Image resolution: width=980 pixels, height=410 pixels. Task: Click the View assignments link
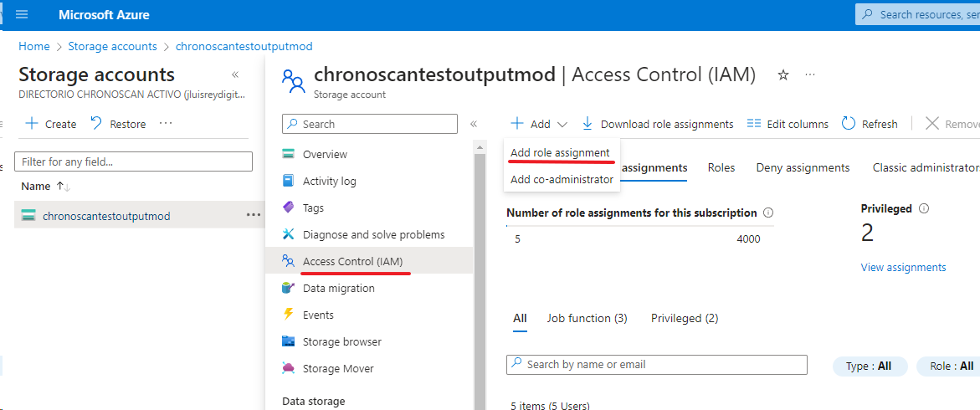click(903, 268)
